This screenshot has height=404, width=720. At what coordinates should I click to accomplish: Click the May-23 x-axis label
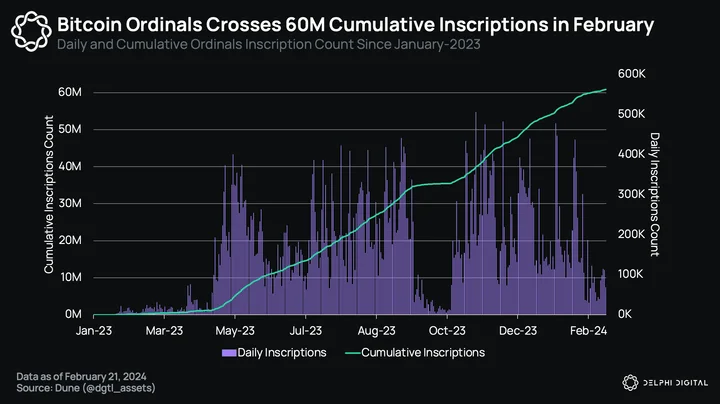point(235,331)
